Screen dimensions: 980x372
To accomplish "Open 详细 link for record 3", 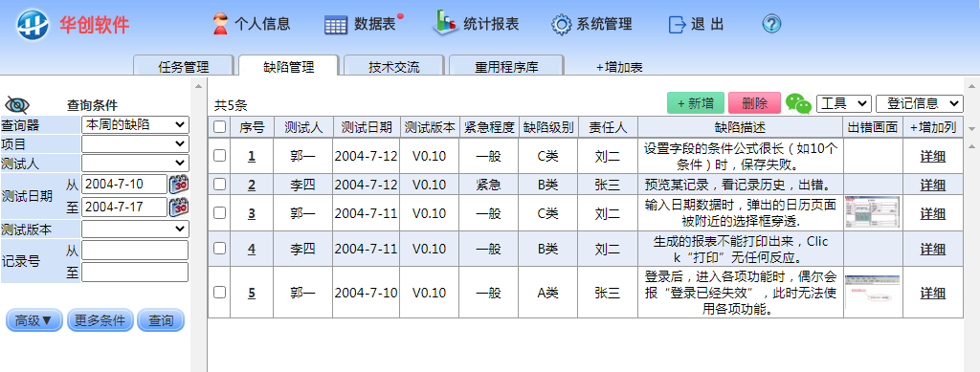I will click(x=932, y=213).
